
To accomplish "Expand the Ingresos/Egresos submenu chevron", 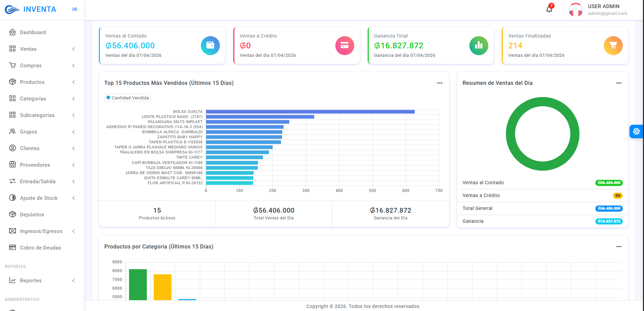I will point(74,231).
